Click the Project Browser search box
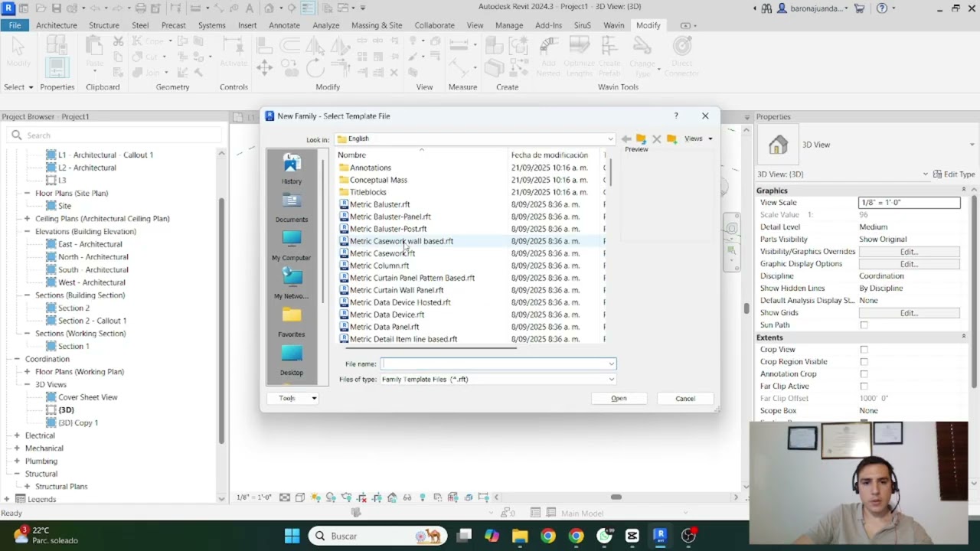The width and height of the screenshot is (980, 551). click(x=115, y=135)
